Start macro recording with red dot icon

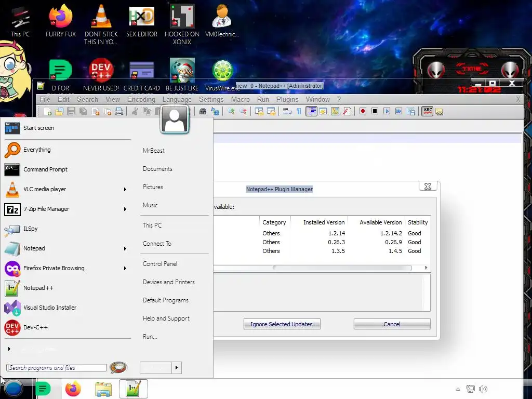(363, 111)
